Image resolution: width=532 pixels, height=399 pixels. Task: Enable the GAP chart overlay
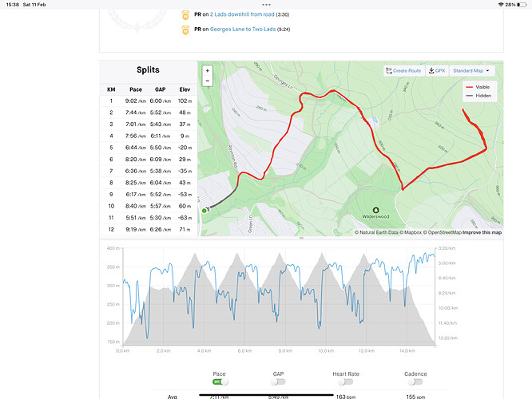click(x=279, y=381)
